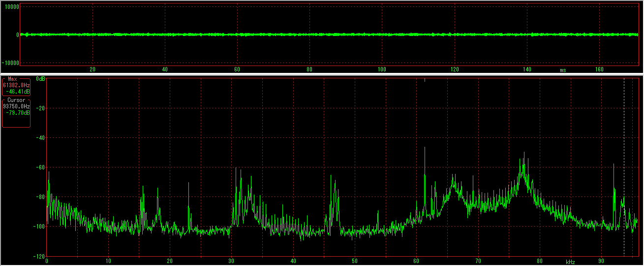Click the kHz unit label on frequency axis

coord(570,262)
